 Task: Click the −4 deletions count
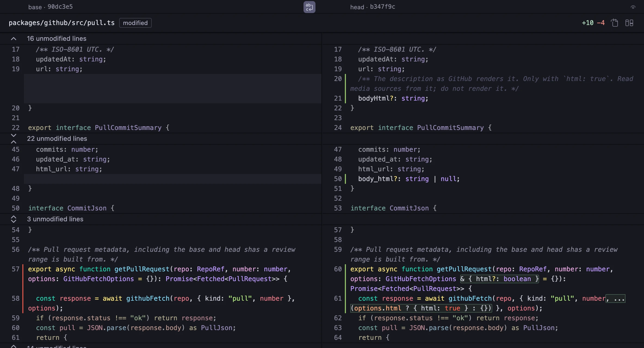pyautogui.click(x=601, y=23)
